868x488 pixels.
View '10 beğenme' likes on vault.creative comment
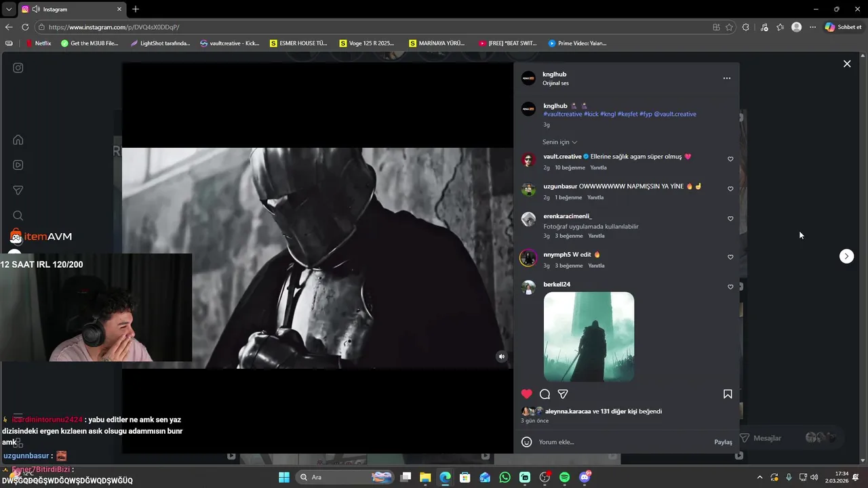click(x=570, y=167)
